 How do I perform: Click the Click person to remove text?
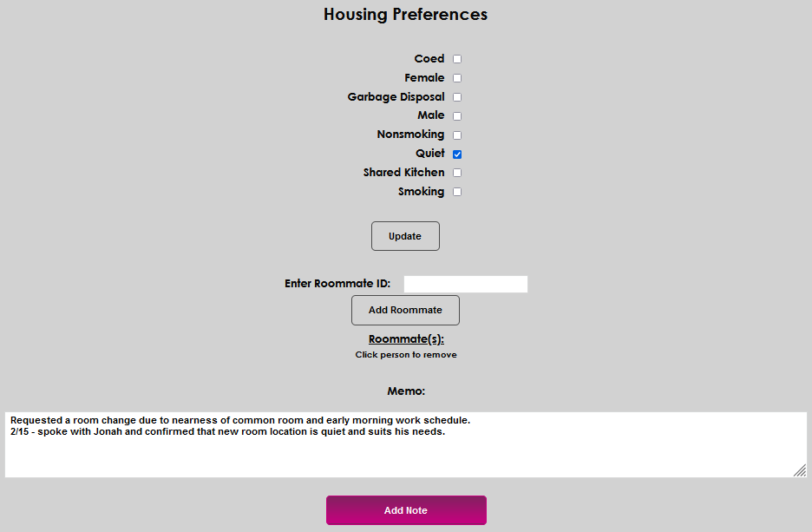tap(405, 354)
